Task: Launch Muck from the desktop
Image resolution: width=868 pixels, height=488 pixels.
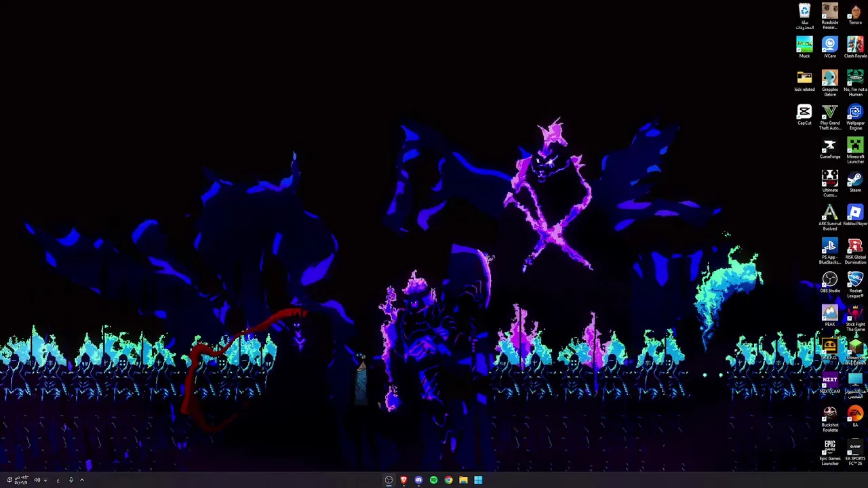Action: coord(804,47)
